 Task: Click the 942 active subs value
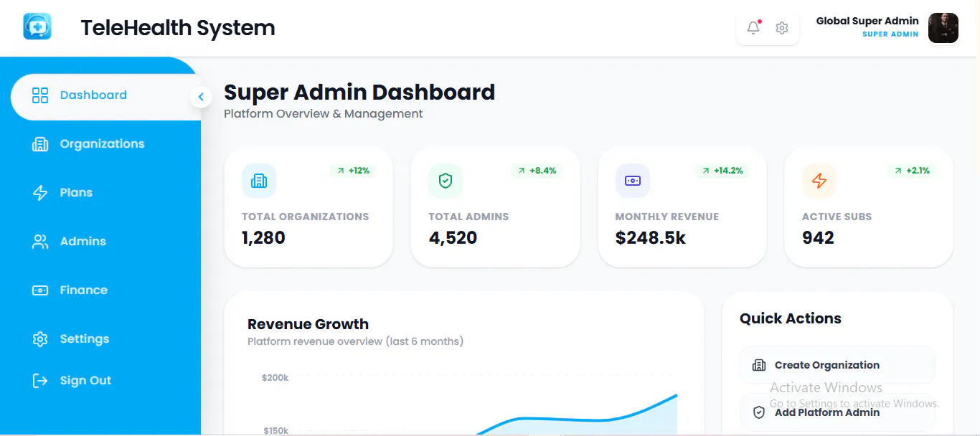pos(818,238)
